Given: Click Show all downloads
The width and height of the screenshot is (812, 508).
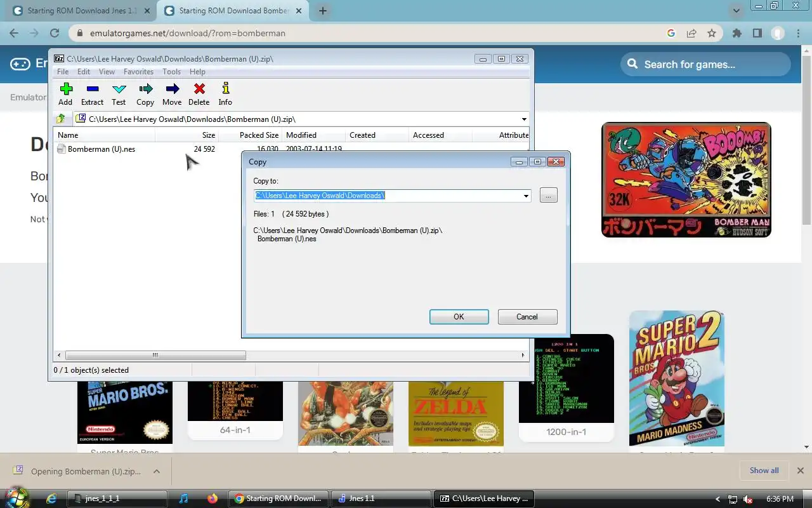Looking at the screenshot, I should 764,471.
